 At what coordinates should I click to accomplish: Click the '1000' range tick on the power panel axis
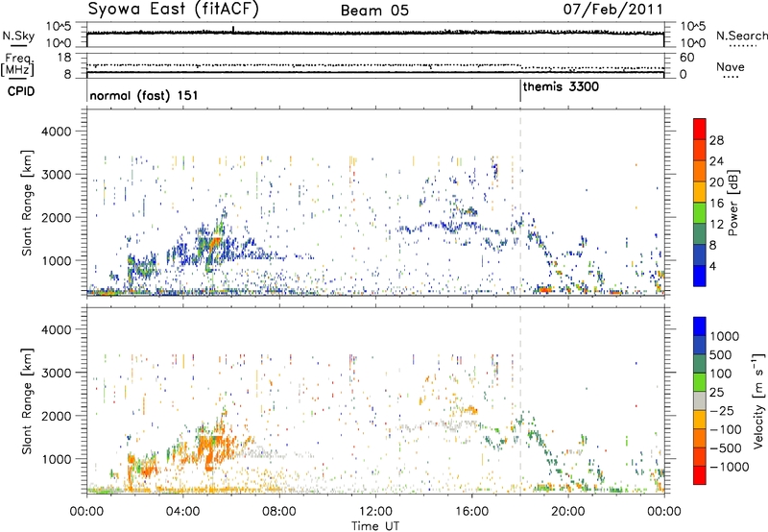coord(56,260)
